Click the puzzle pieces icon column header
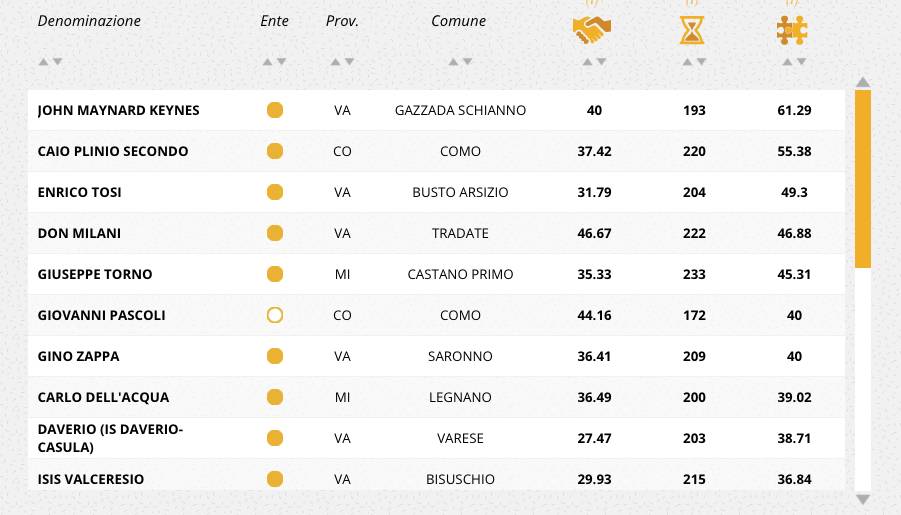 click(x=792, y=30)
